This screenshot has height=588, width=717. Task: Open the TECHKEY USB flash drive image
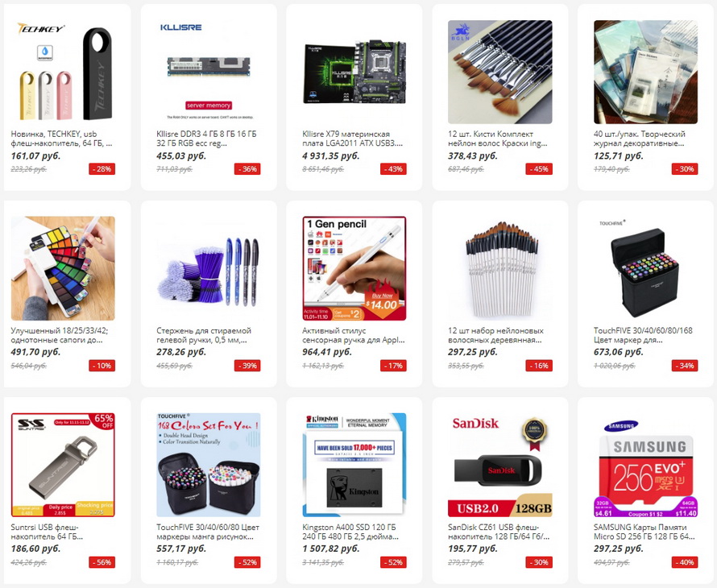tap(63, 72)
